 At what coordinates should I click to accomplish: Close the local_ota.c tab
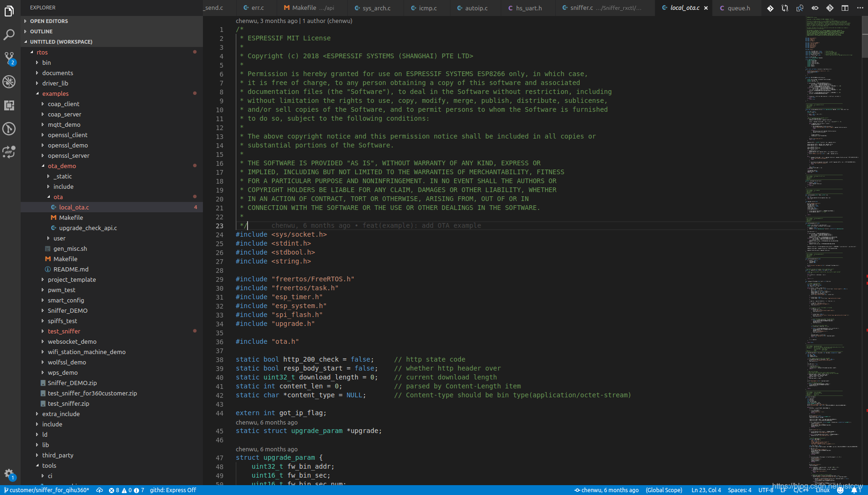[x=706, y=8]
